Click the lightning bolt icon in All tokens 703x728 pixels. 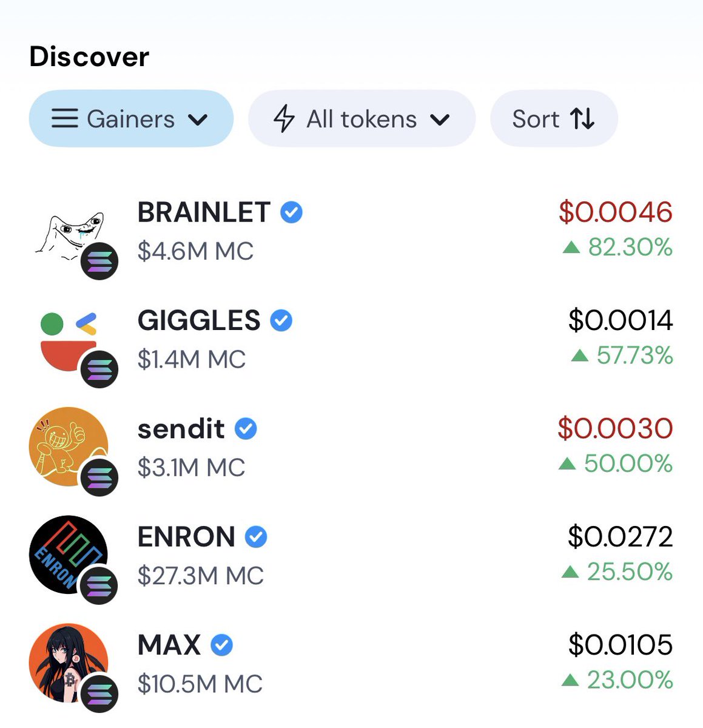[284, 119]
